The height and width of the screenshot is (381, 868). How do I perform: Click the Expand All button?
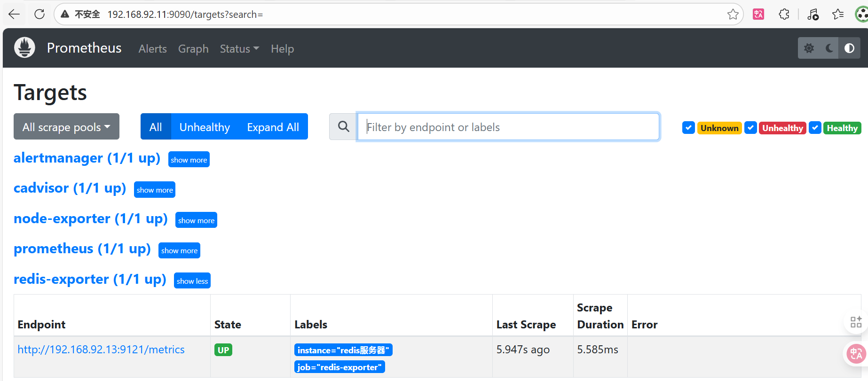(x=273, y=126)
